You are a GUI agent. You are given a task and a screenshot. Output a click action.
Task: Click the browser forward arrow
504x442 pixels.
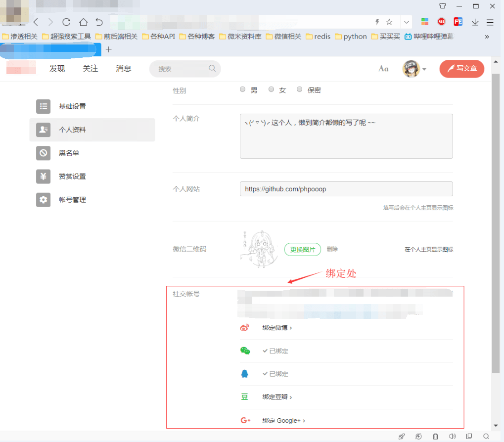pos(50,22)
